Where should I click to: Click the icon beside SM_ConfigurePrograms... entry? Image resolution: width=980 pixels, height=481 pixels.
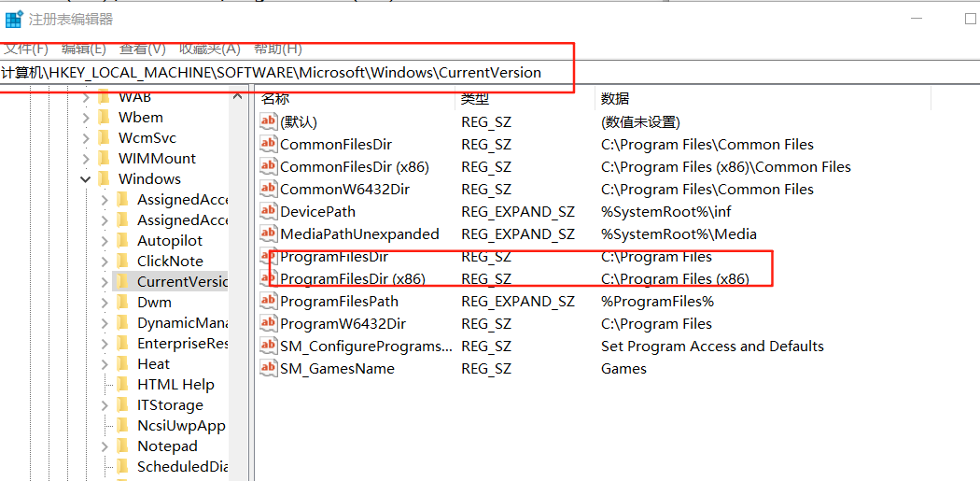pos(268,346)
